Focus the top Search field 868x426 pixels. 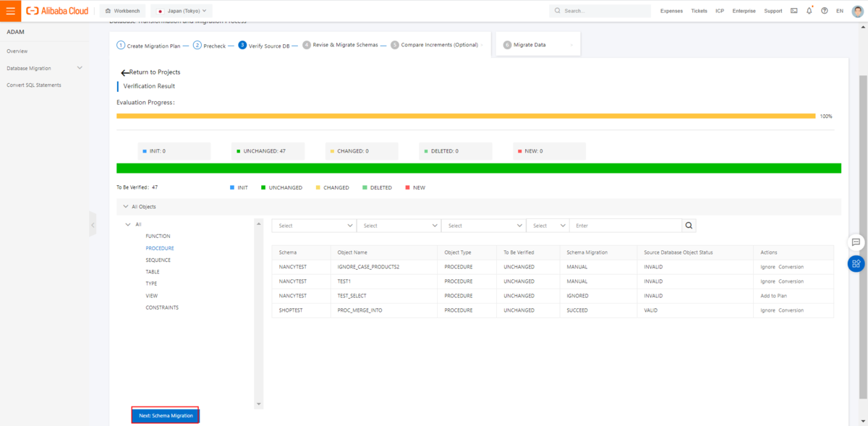click(600, 11)
